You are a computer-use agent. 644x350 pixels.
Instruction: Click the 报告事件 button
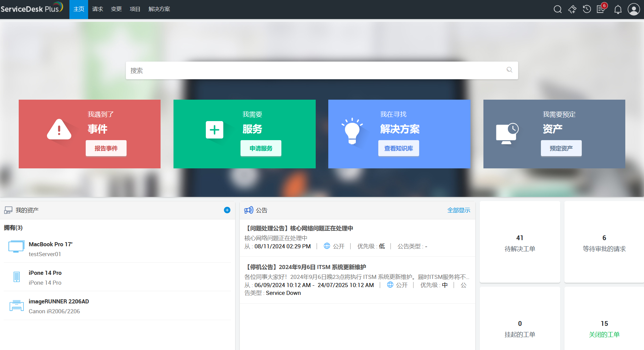point(106,148)
